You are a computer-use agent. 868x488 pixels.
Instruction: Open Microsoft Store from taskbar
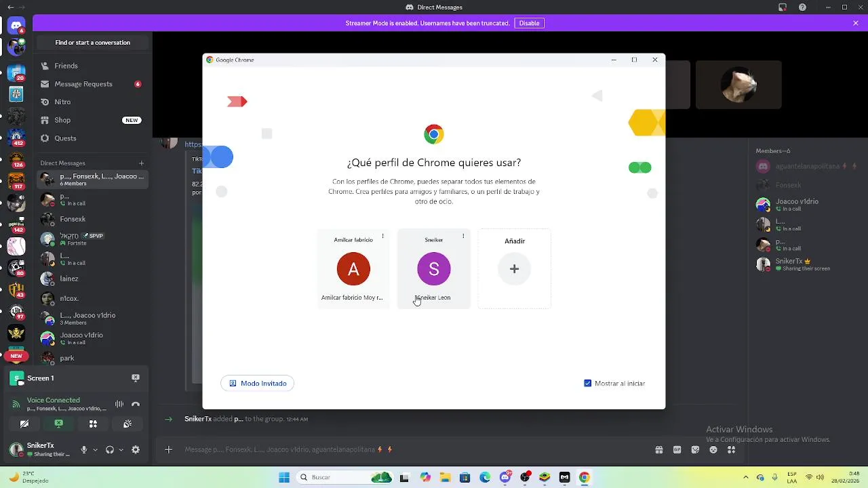pyautogui.click(x=465, y=477)
